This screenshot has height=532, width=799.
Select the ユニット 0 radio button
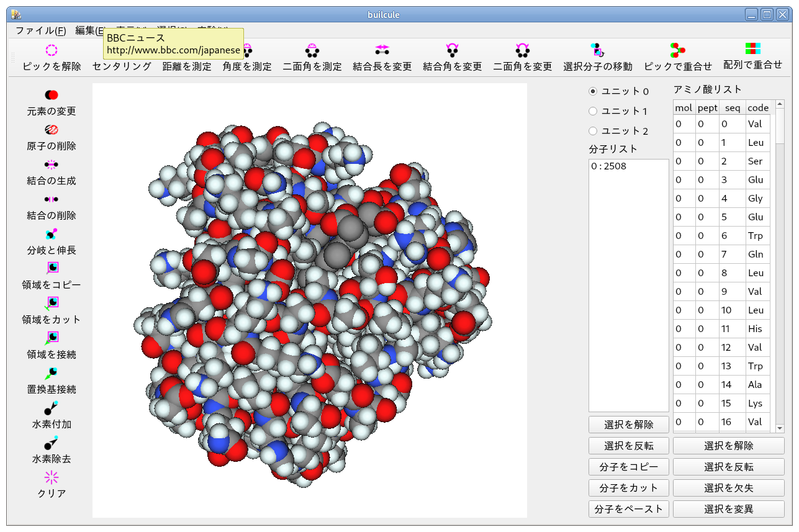pos(593,91)
